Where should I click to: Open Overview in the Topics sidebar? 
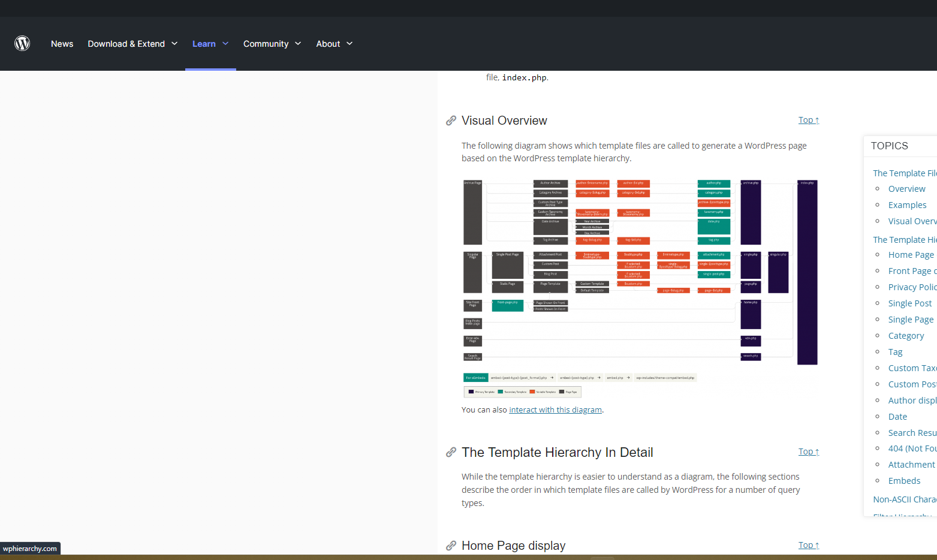tap(906, 188)
